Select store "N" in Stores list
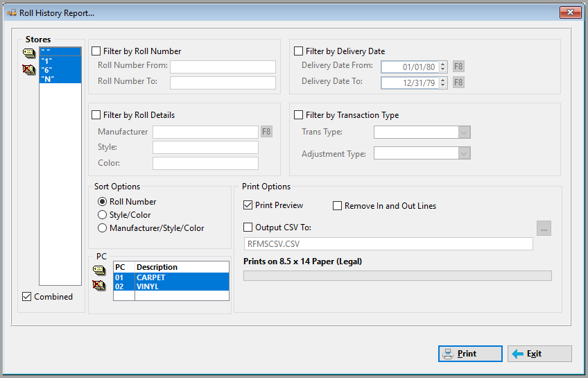 coord(60,79)
